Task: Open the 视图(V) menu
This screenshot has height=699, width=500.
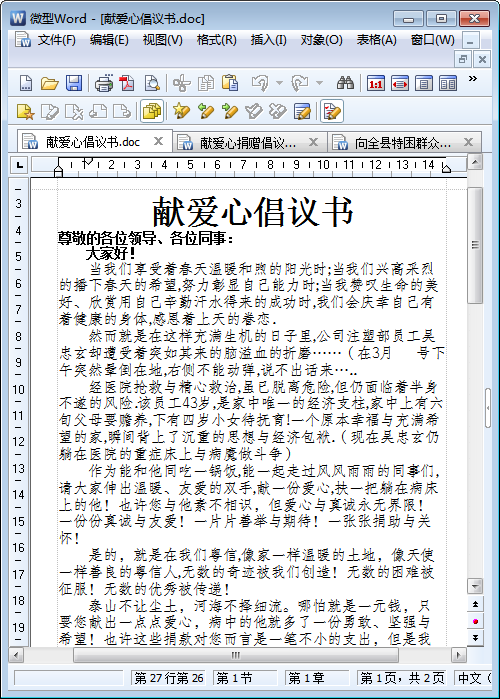Action: [x=163, y=40]
